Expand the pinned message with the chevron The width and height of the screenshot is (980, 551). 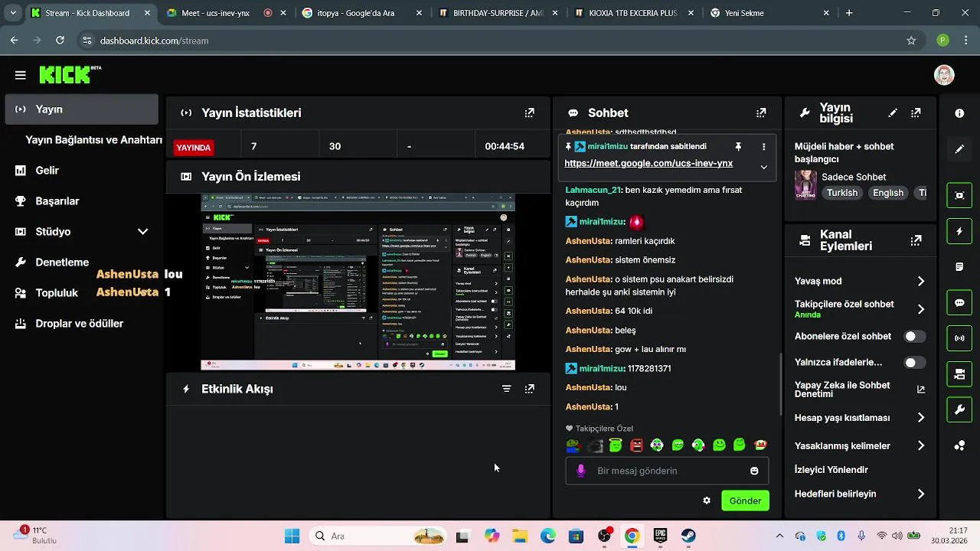[763, 167]
